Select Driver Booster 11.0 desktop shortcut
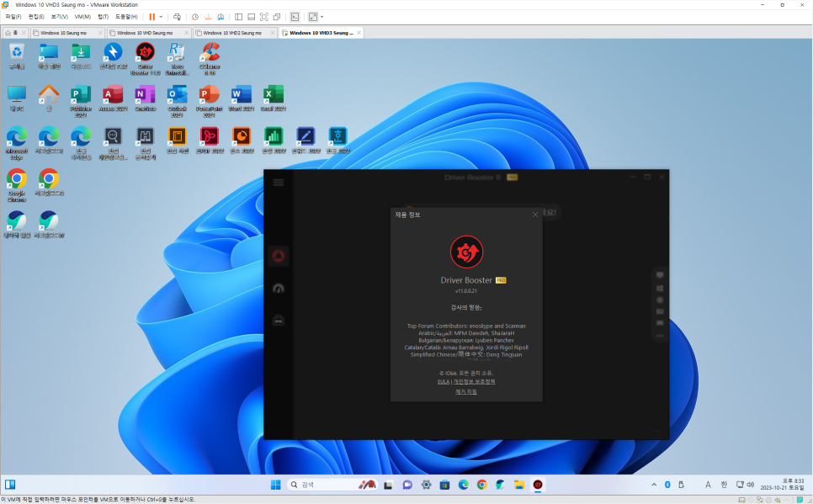The image size is (813, 504). 145,60
